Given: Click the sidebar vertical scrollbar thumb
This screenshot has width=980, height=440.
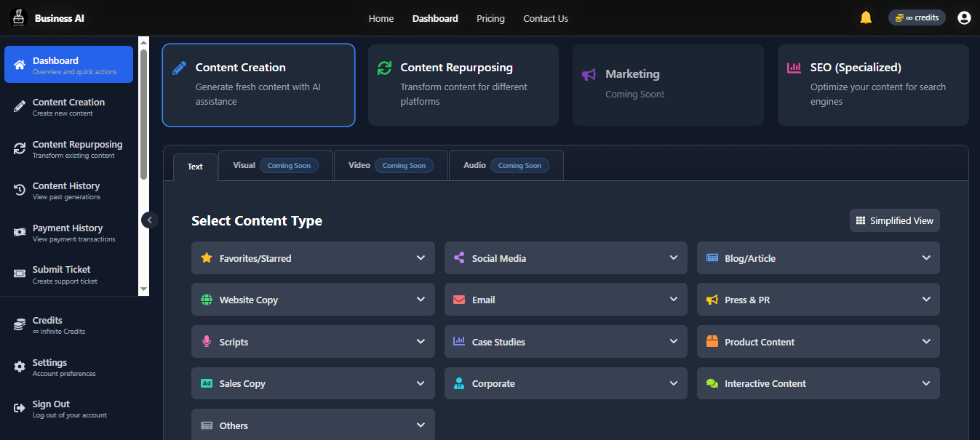Looking at the screenshot, I should coord(144,114).
